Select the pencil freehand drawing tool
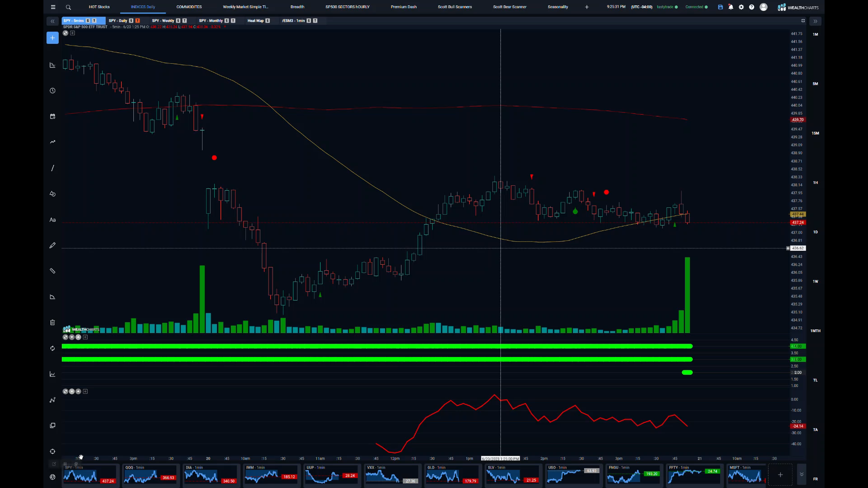 tap(52, 245)
